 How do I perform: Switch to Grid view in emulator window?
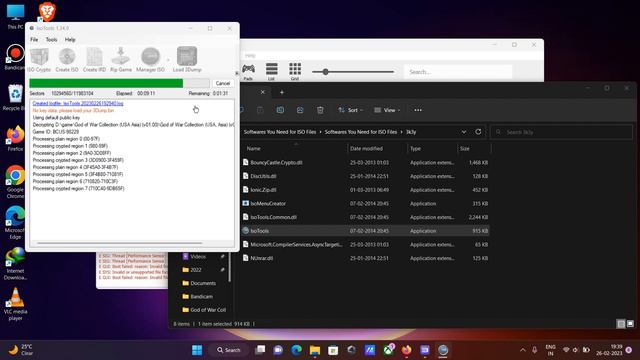[295, 71]
